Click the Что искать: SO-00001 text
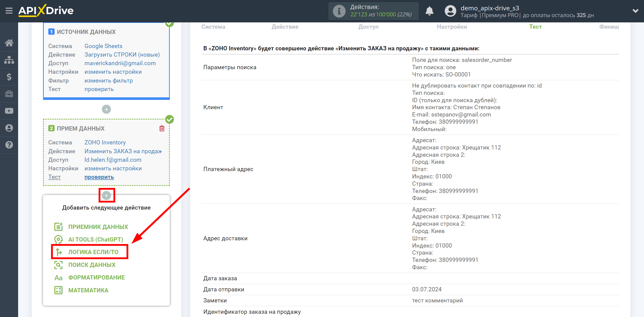Viewport: 644px width, 317px height. pos(441,74)
